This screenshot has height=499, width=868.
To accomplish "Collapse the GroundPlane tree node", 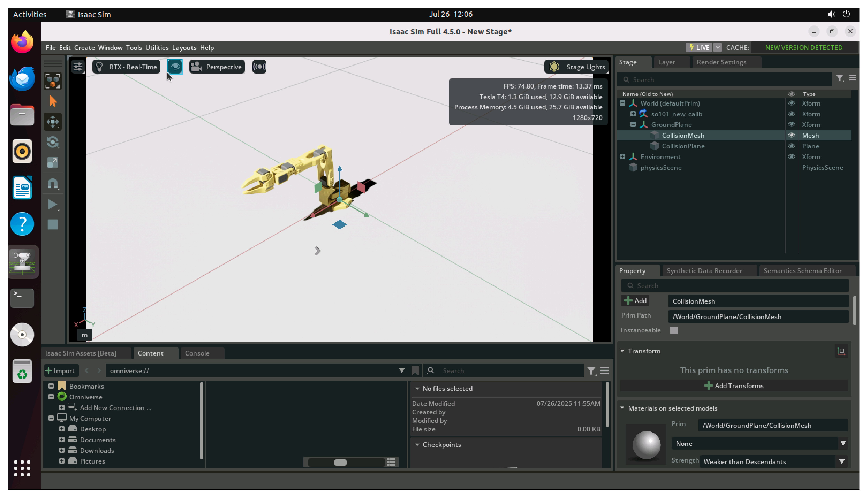I will [x=633, y=125].
